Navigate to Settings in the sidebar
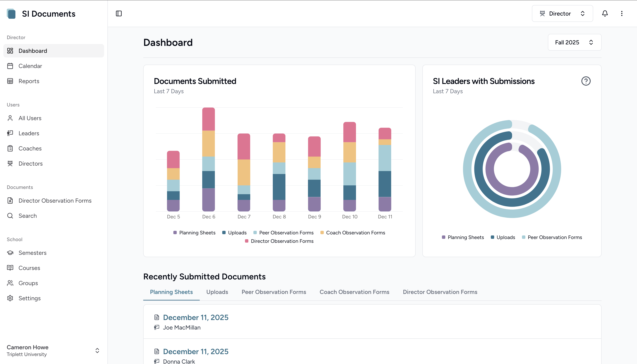 [29, 298]
